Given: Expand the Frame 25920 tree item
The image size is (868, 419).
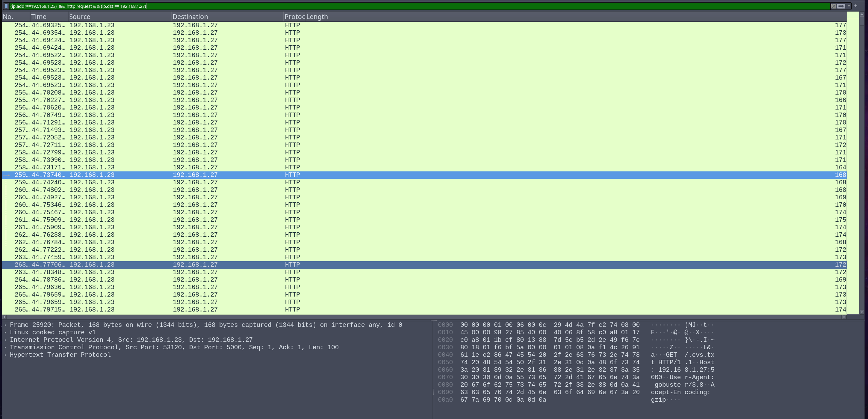Looking at the screenshot, I should [x=6, y=325].
